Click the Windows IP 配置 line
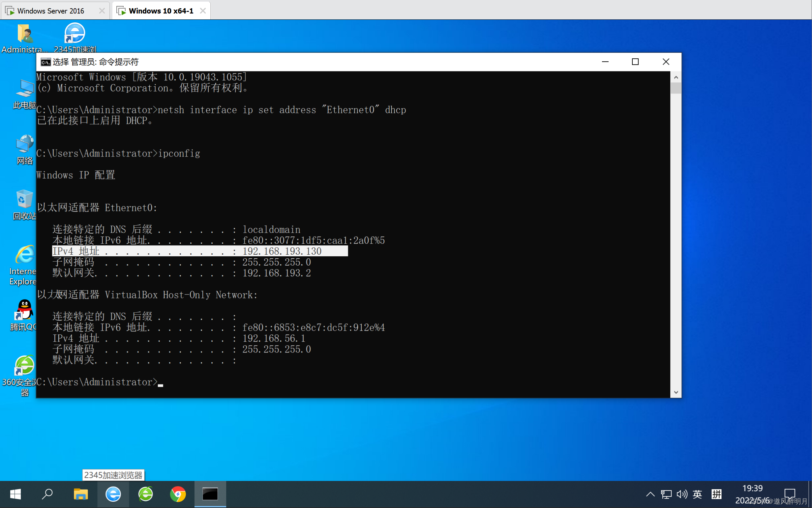The image size is (812, 508). pos(75,175)
